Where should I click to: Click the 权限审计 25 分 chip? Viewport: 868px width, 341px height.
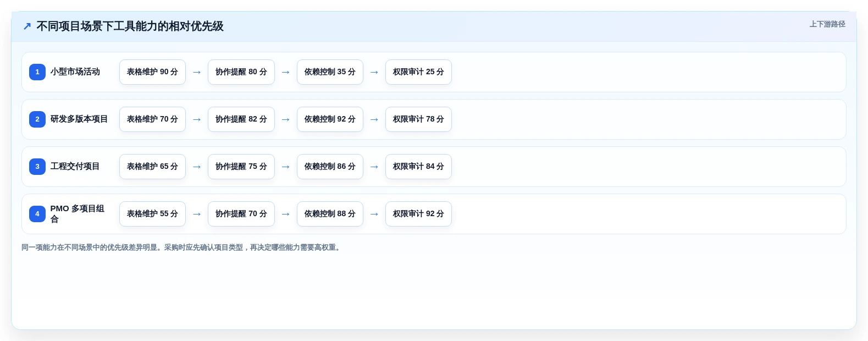418,72
